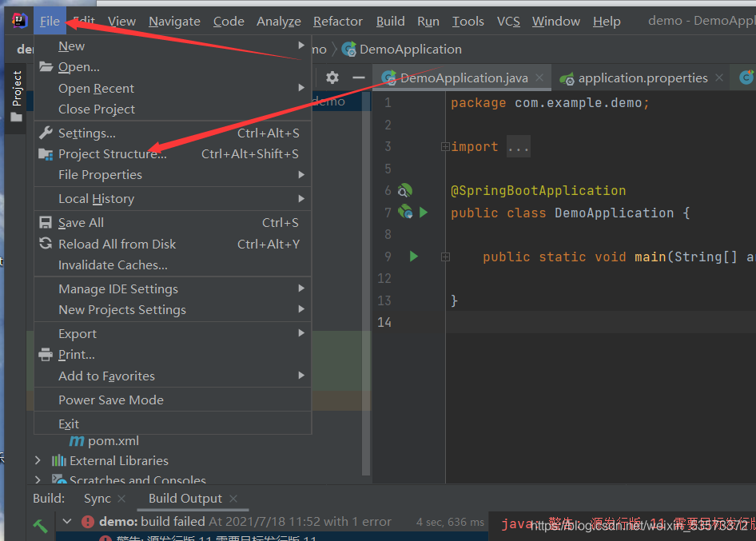Open the Navigate menu

click(x=174, y=22)
